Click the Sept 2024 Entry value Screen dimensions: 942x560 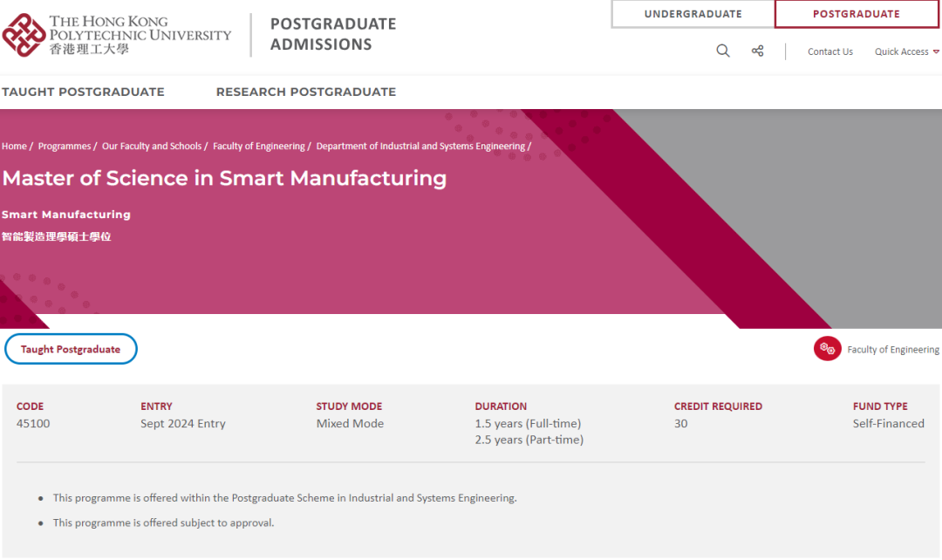183,424
